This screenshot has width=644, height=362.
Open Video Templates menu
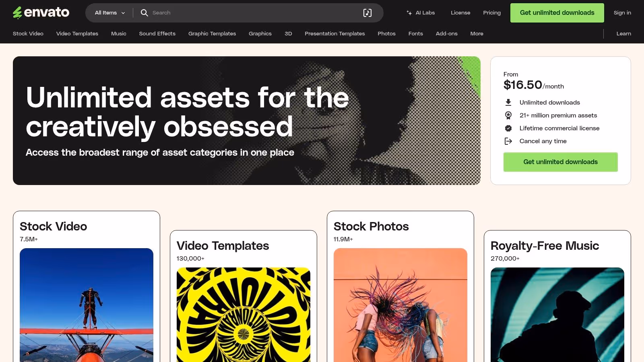click(x=77, y=34)
